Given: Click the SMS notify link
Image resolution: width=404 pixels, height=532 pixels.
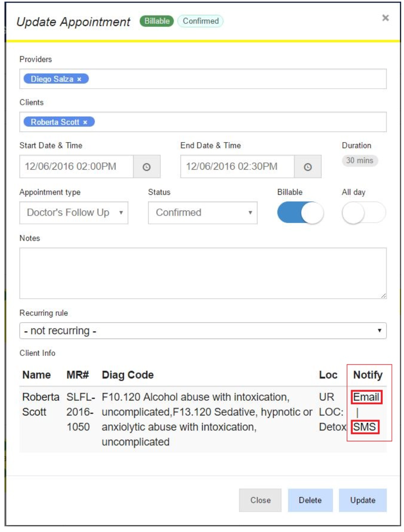Looking at the screenshot, I should pyautogui.click(x=365, y=427).
